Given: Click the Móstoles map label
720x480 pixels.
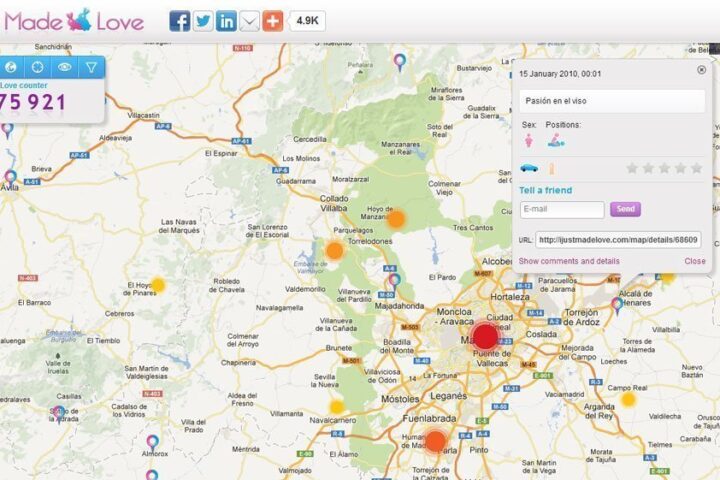Looking at the screenshot, I should point(400,399).
